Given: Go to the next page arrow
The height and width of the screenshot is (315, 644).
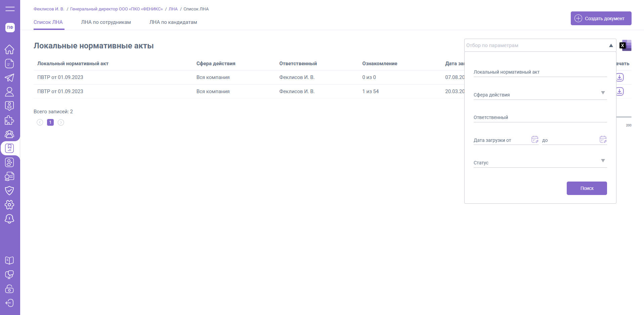Looking at the screenshot, I should click(61, 122).
